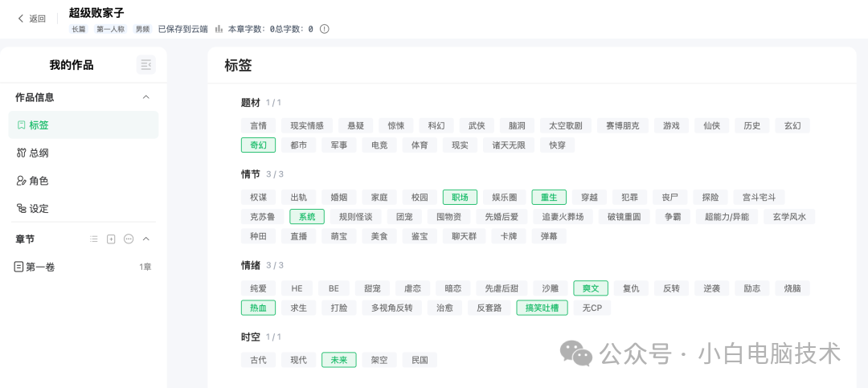
Task: Select the 克苏鲁 plot tag
Action: [262, 216]
